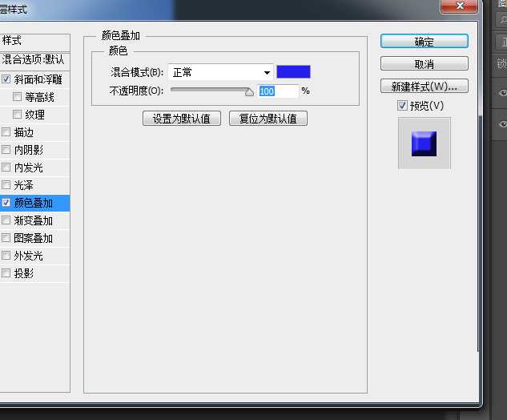Open the blue overlay color swatch
This screenshot has width=507, height=420.
[293, 72]
